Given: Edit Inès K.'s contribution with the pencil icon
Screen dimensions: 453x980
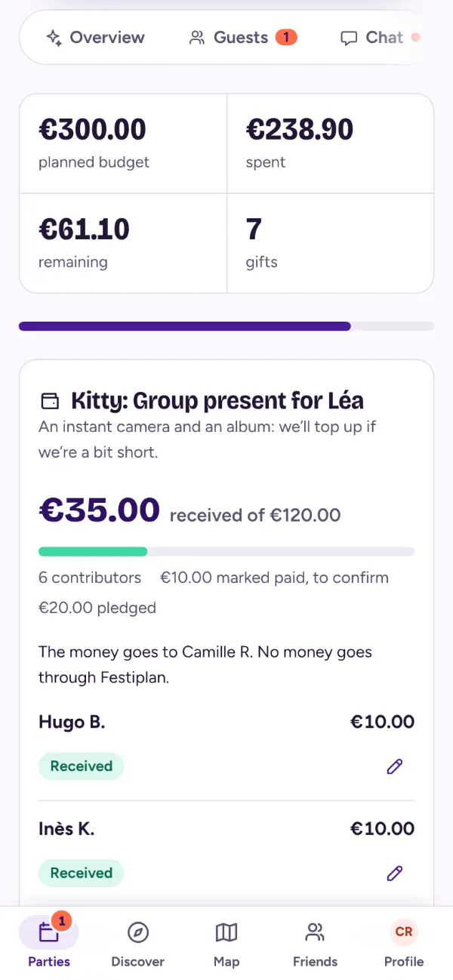Looking at the screenshot, I should tap(394, 874).
